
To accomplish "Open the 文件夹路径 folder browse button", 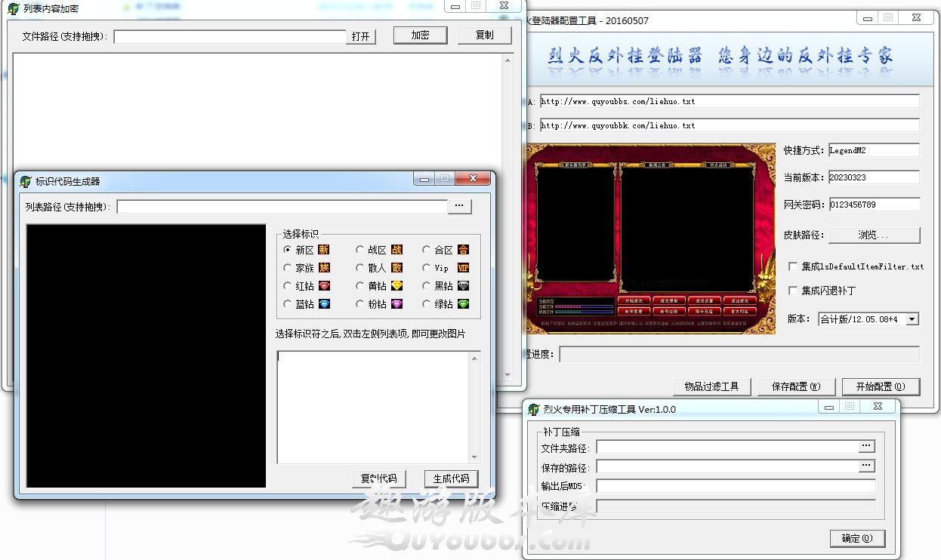I will 866,447.
